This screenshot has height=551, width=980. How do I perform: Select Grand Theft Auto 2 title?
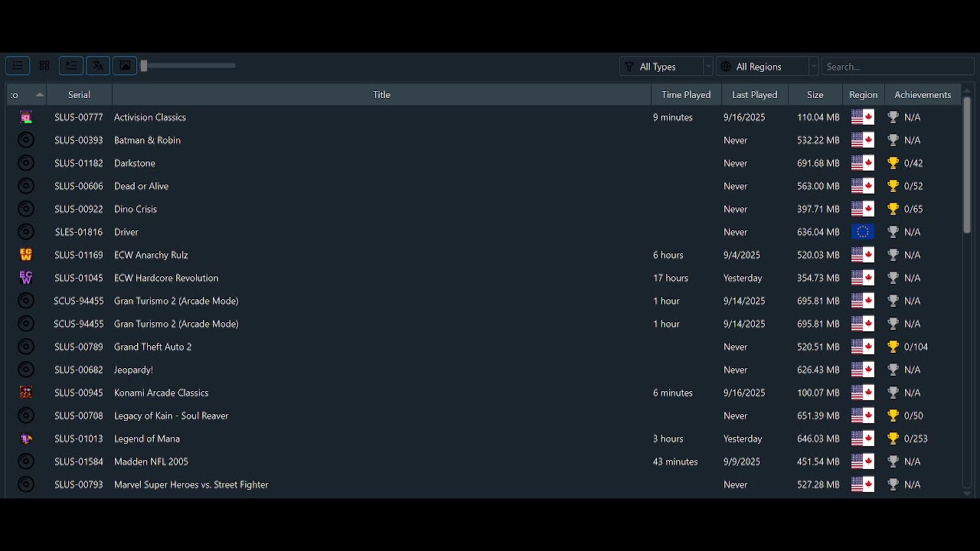tap(152, 347)
